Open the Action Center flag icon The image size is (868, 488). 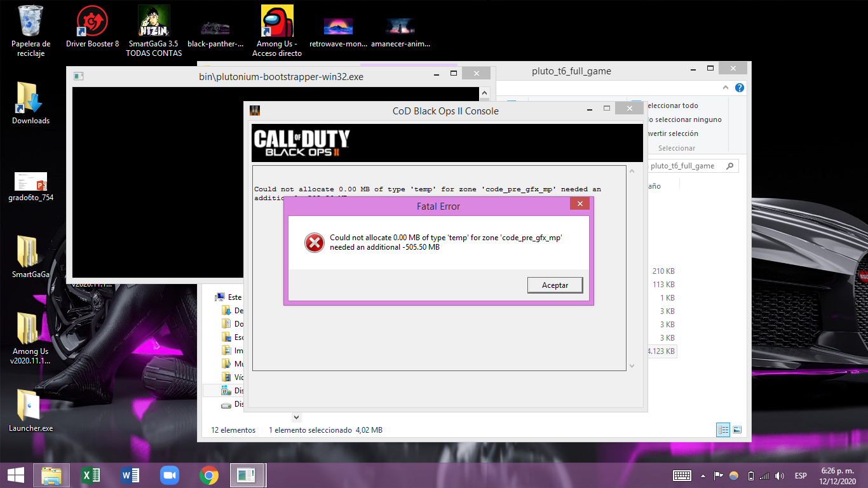pyautogui.click(x=718, y=475)
